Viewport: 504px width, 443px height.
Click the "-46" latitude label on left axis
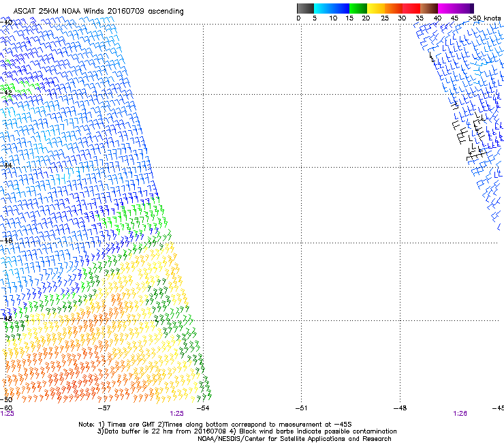(x=6, y=241)
